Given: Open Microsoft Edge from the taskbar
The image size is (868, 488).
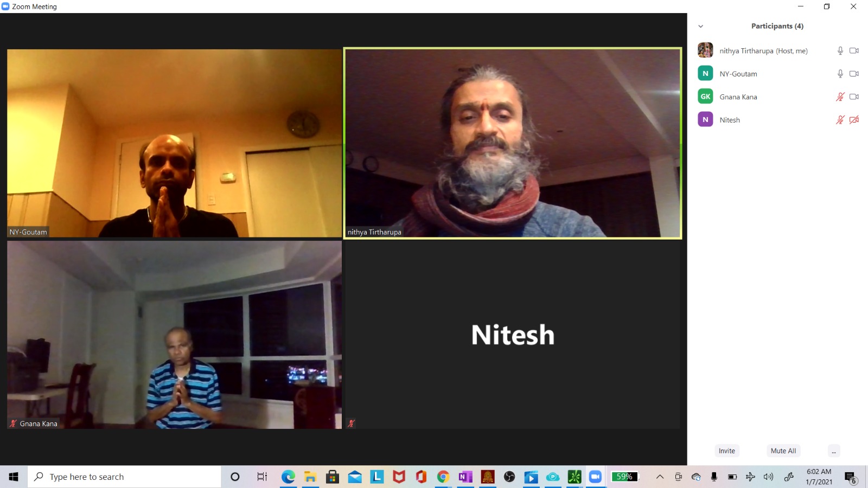Looking at the screenshot, I should [288, 477].
